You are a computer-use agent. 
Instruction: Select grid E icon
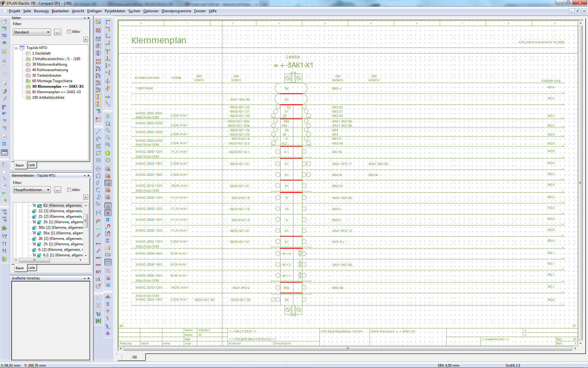108,197
